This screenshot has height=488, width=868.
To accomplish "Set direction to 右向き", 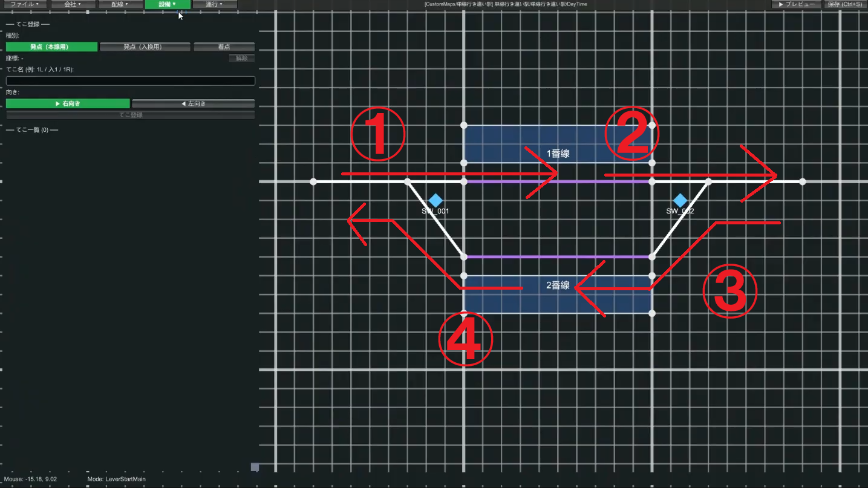I will [68, 103].
